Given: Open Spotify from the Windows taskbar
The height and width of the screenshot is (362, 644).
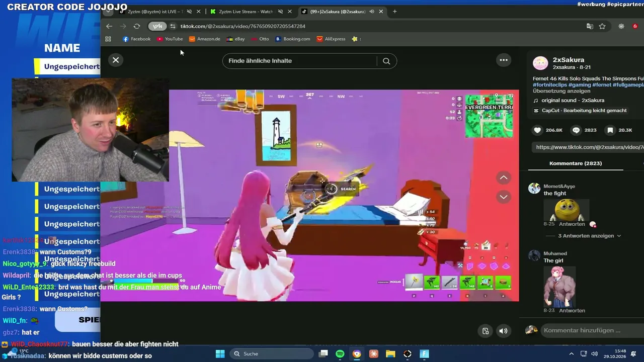Looking at the screenshot, I should (340, 354).
